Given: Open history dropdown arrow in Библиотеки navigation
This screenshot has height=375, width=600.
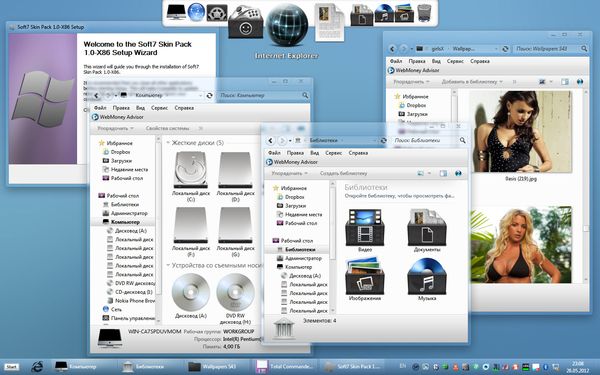Looking at the screenshot, I should pyautogui.click(x=290, y=141).
